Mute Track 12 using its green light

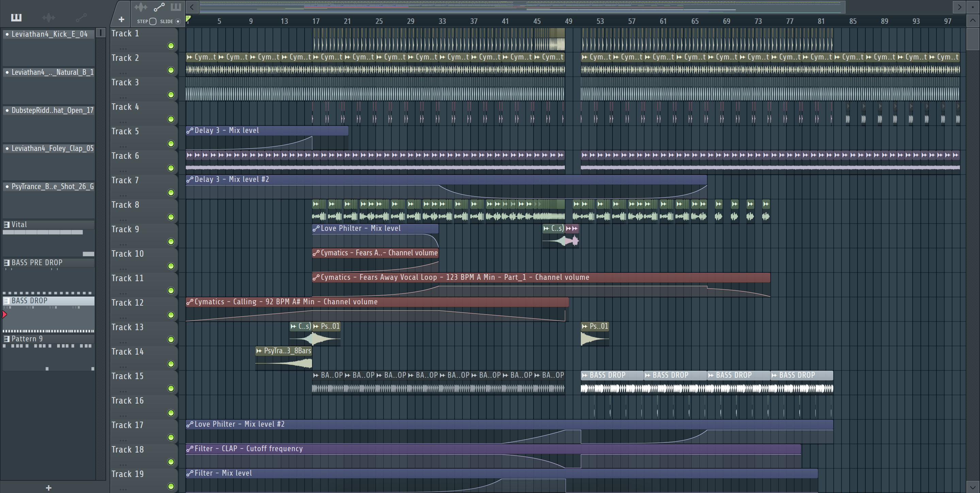pos(171,315)
